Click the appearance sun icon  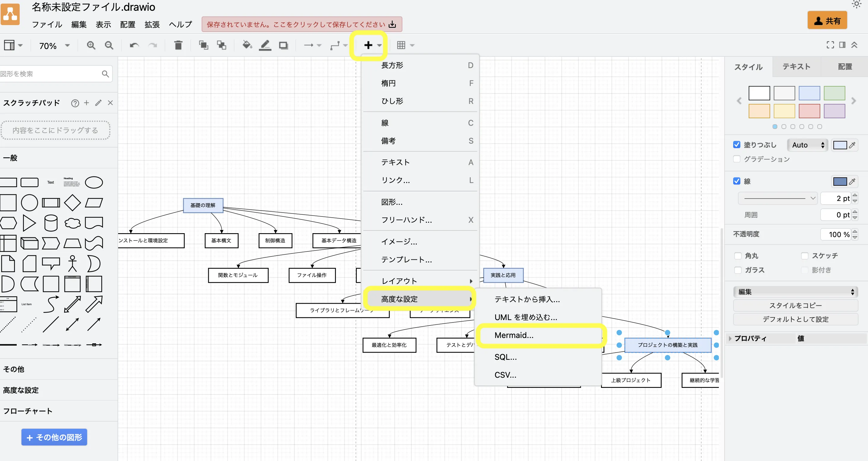tap(857, 4)
